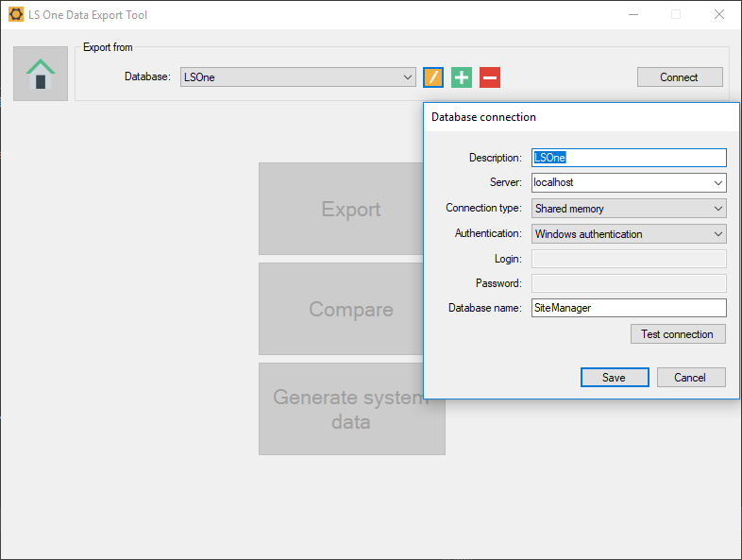Screen dimensions: 742x560
Task: Minimize the LS One Data Export Tool window
Action: tap(633, 15)
